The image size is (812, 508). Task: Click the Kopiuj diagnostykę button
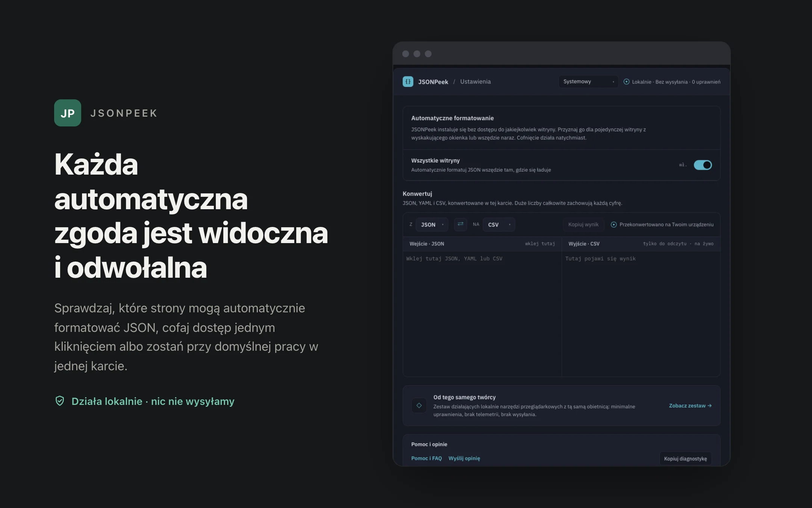click(x=685, y=459)
